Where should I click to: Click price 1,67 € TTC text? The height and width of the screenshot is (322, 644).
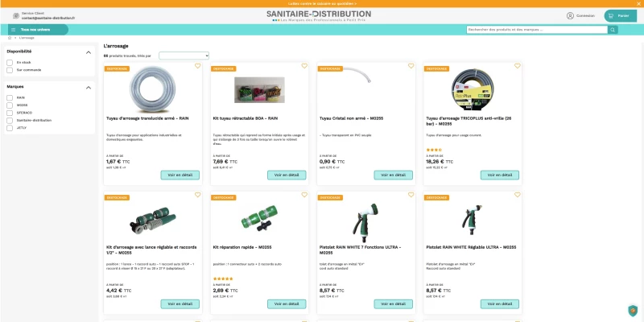coord(118,162)
